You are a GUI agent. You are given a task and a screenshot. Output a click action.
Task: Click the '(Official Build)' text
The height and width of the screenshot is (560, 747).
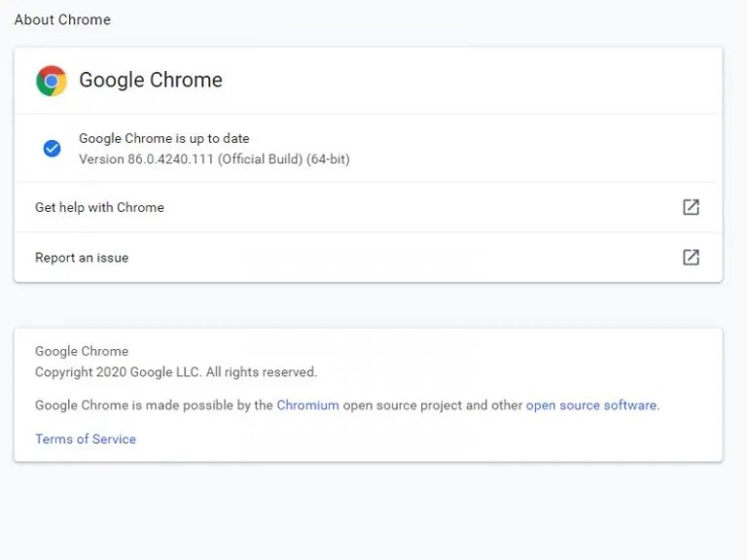tap(262, 158)
